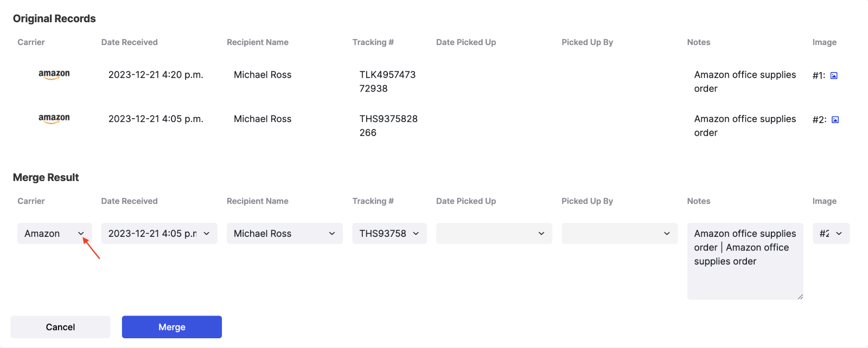
Task: Click Image header in Merge Result
Action: click(825, 201)
